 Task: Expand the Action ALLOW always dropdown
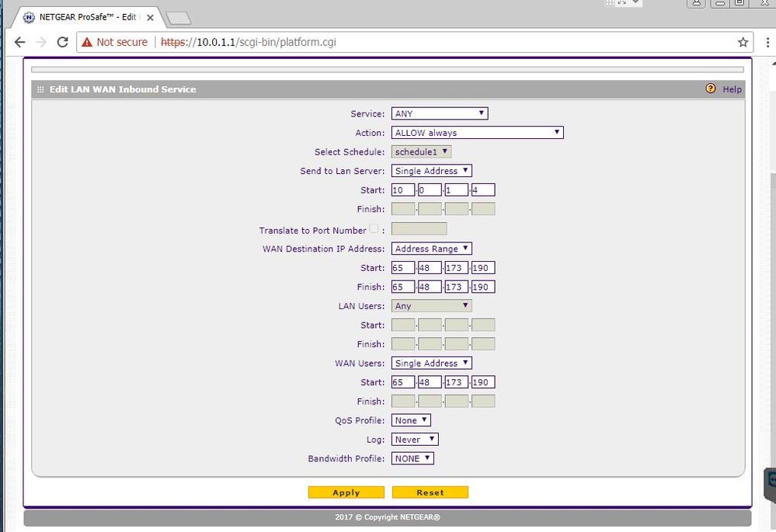(x=477, y=133)
